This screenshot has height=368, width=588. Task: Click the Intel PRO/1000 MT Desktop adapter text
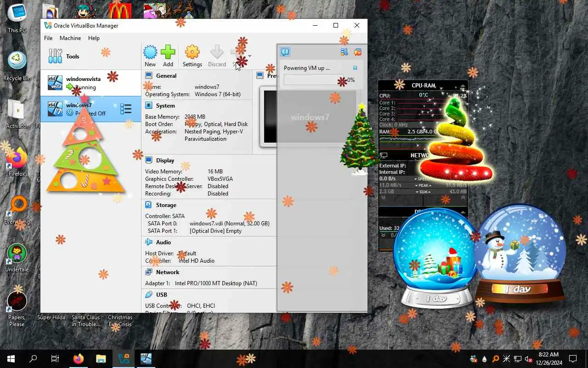(x=216, y=283)
